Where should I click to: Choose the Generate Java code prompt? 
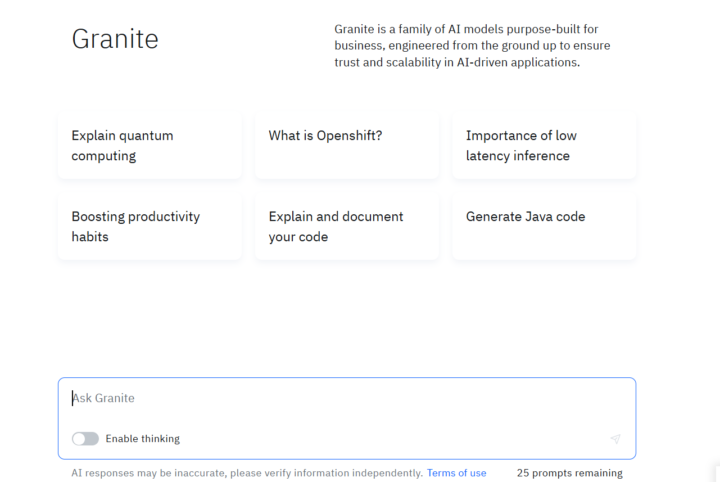click(x=544, y=227)
